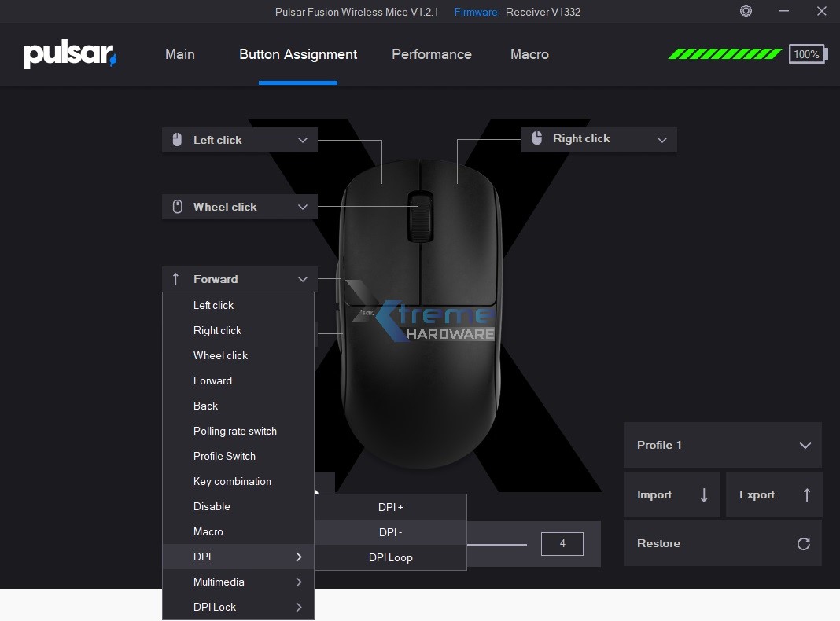The height and width of the screenshot is (621, 840).
Task: Click the wheel icon beside Wheel click
Action: coord(176,206)
